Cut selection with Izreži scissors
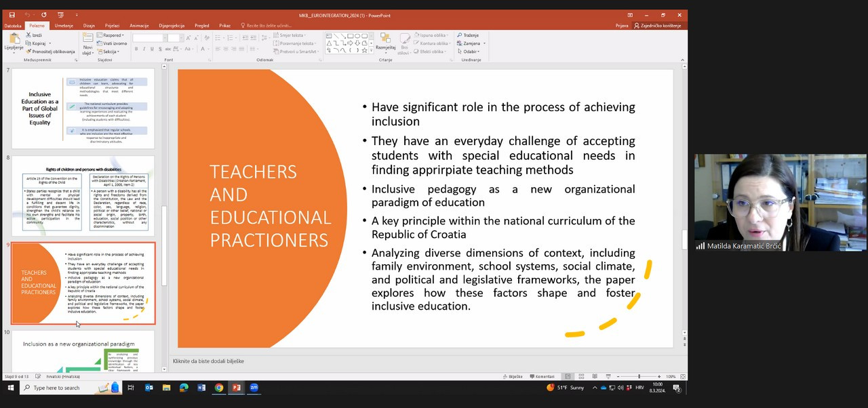 coord(34,35)
